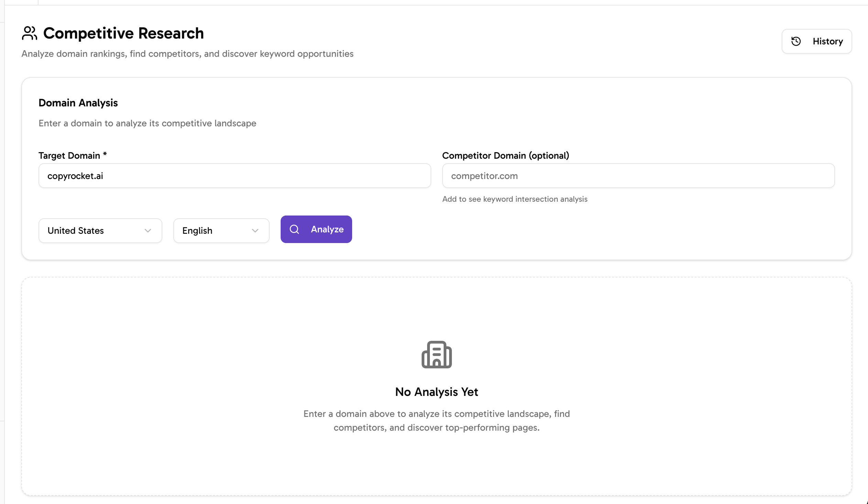
Task: Click the Domain Analysis card heading
Action: point(78,103)
